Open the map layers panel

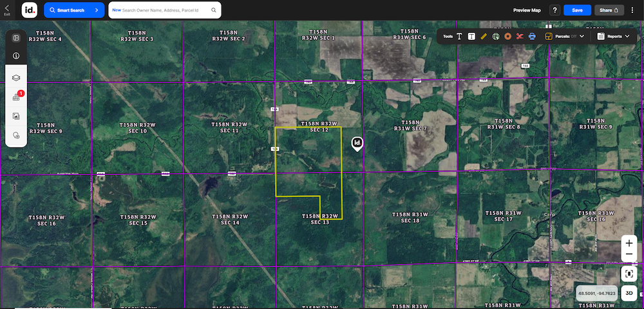(x=16, y=77)
